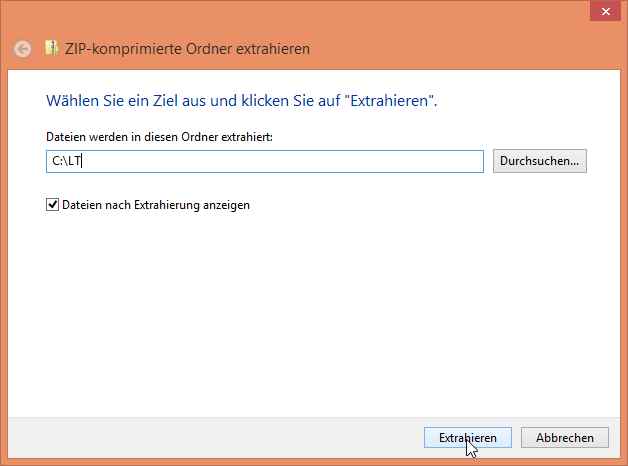Screen dimensions: 628x466
Task: Uncheck the checkmark box for showing files
Action: pyautogui.click(x=52, y=205)
